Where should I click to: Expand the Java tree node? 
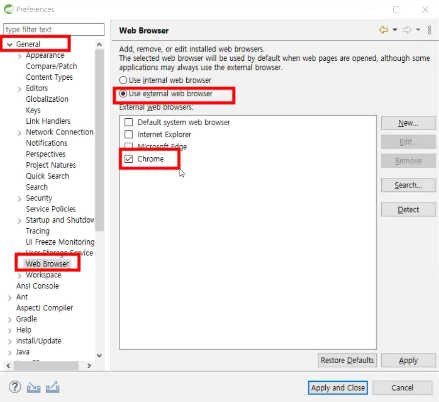[10, 352]
